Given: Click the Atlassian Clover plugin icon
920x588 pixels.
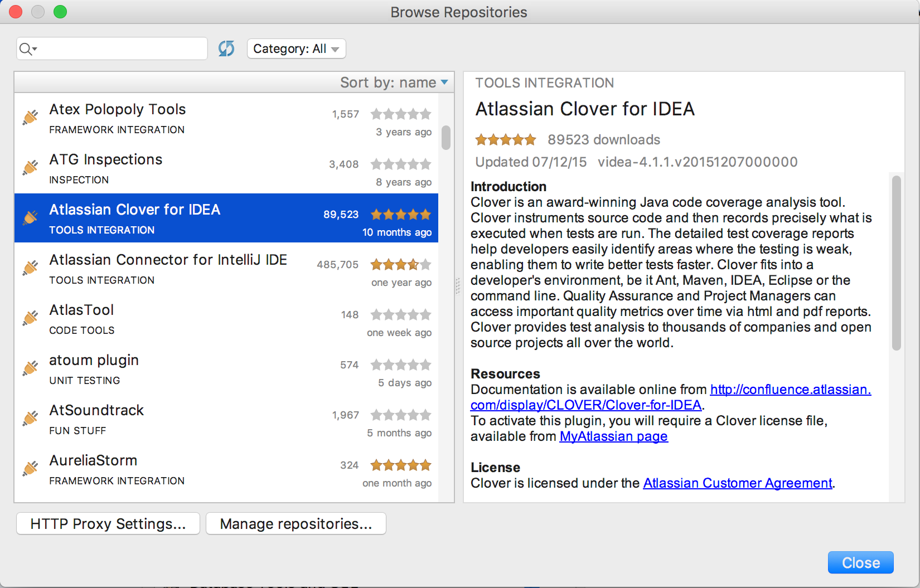Looking at the screenshot, I should pyautogui.click(x=31, y=217).
